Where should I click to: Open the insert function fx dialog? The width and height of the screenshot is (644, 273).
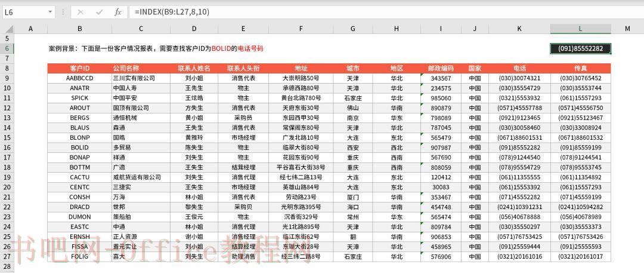[118, 13]
